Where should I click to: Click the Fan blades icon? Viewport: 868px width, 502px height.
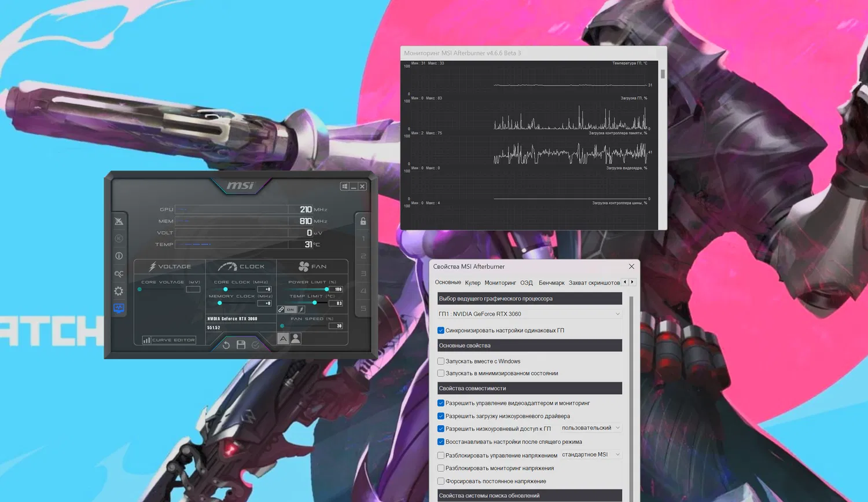point(304,266)
